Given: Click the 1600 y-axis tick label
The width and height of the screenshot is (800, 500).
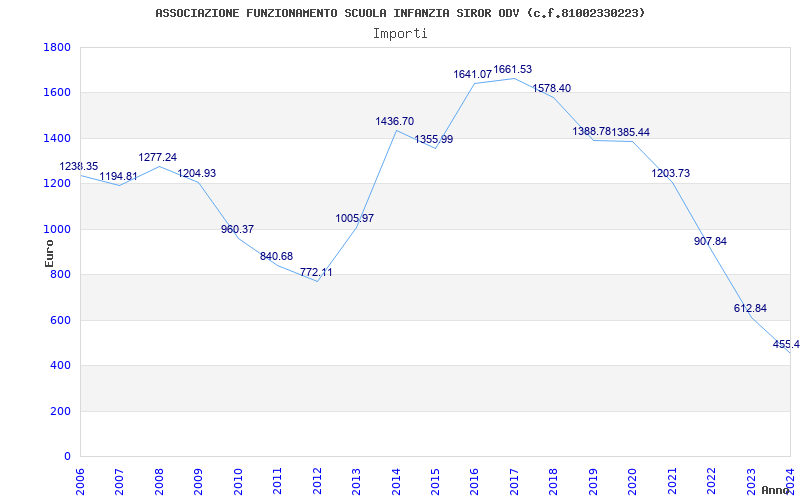Looking at the screenshot, I should 57,93.
